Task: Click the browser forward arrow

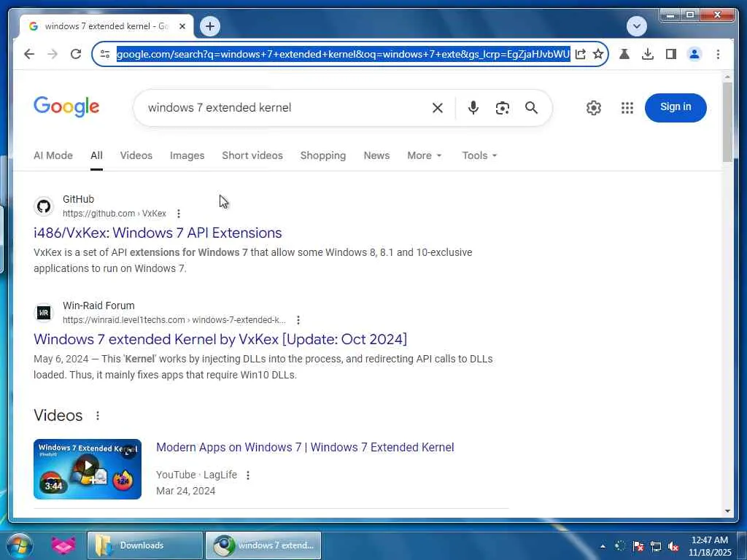Action: (x=53, y=54)
